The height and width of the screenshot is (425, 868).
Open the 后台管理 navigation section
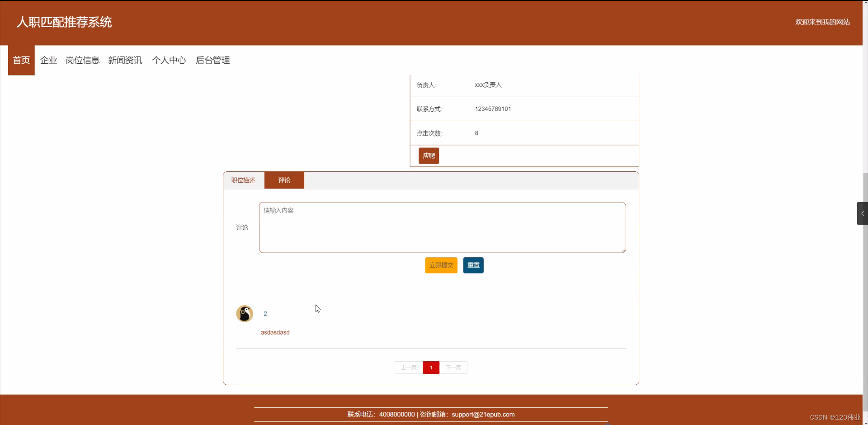click(x=212, y=60)
